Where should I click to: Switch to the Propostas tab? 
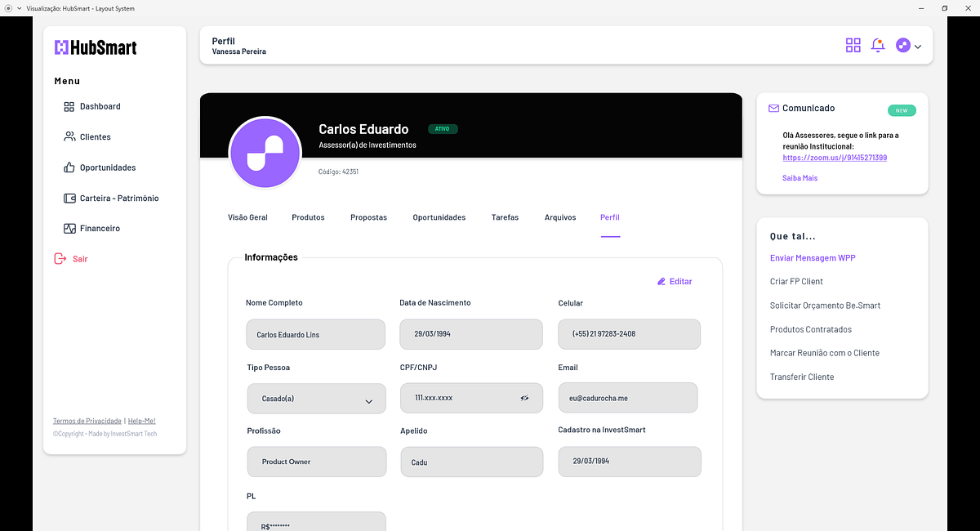pyautogui.click(x=368, y=217)
